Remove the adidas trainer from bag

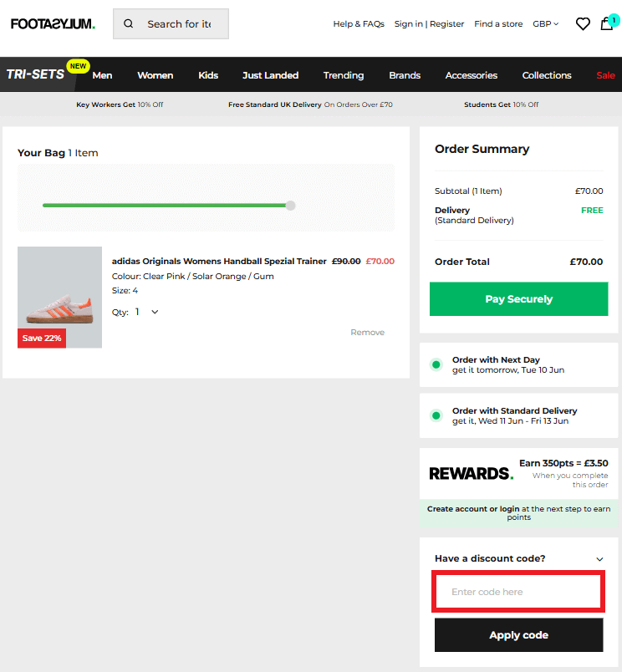tap(367, 332)
